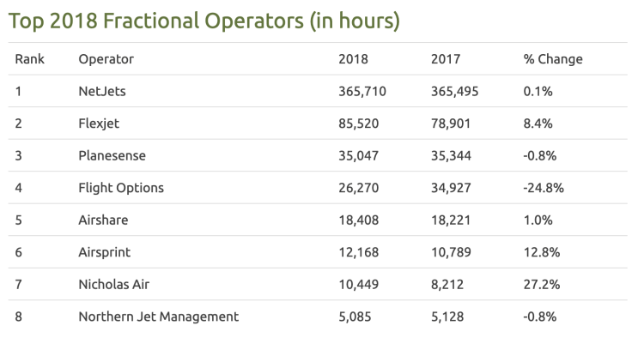Select the -24.8% change value

point(543,188)
